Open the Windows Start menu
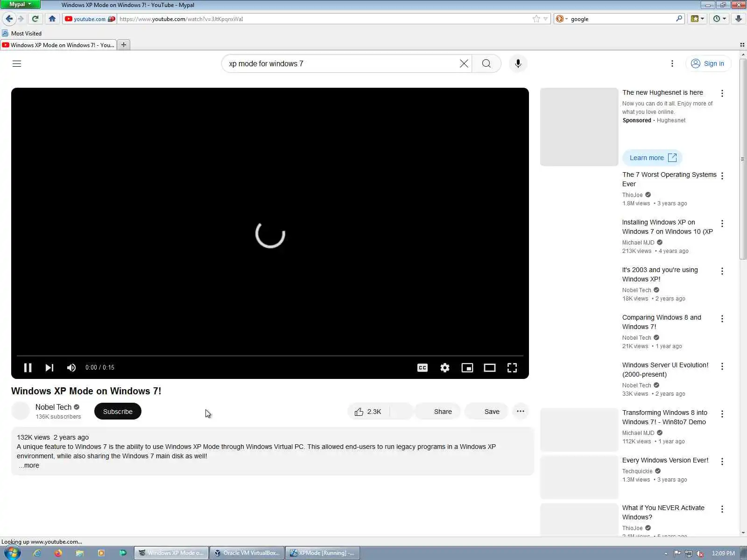Image resolution: width=747 pixels, height=560 pixels. pyautogui.click(x=11, y=553)
